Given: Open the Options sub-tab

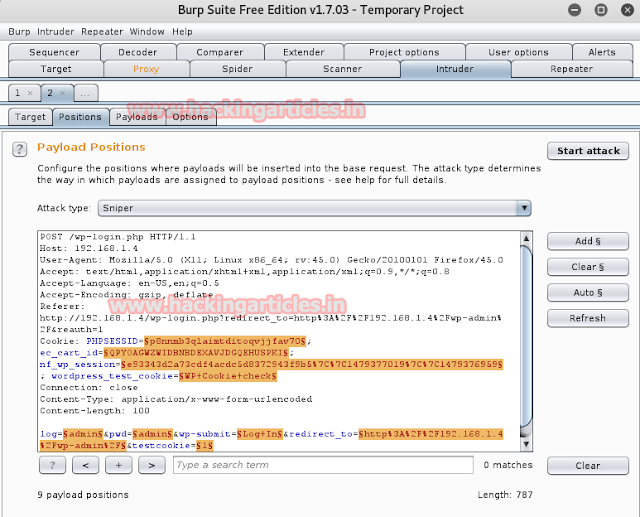Looking at the screenshot, I should click(190, 117).
